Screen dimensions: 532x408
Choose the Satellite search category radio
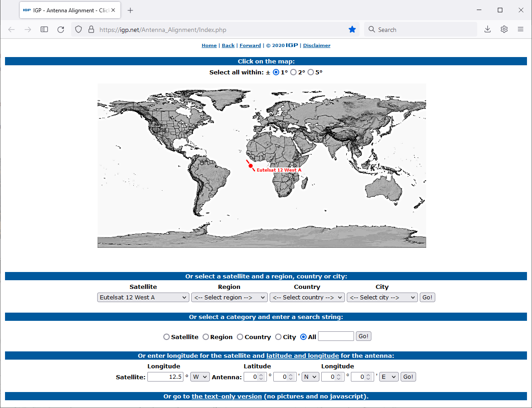pyautogui.click(x=166, y=337)
